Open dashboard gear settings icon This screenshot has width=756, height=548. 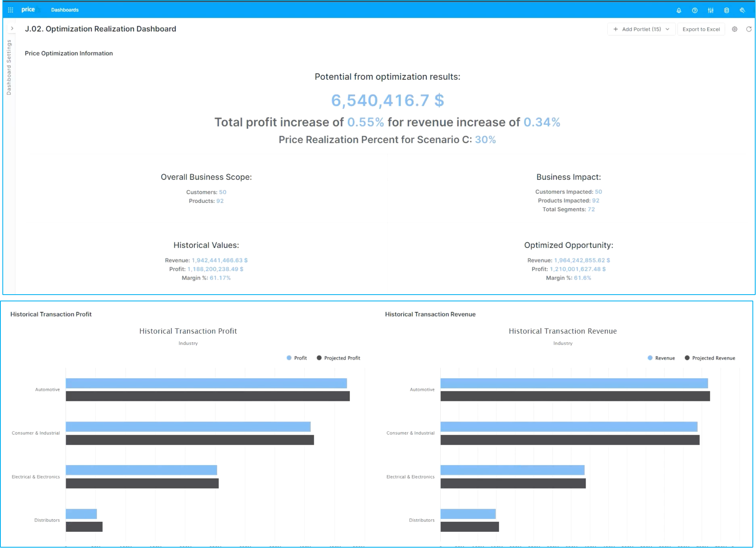click(734, 29)
